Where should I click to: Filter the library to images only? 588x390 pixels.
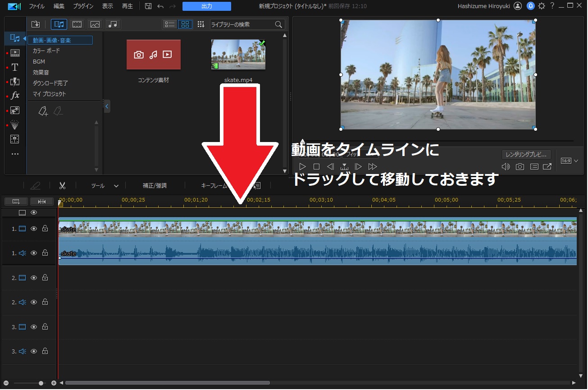click(95, 24)
